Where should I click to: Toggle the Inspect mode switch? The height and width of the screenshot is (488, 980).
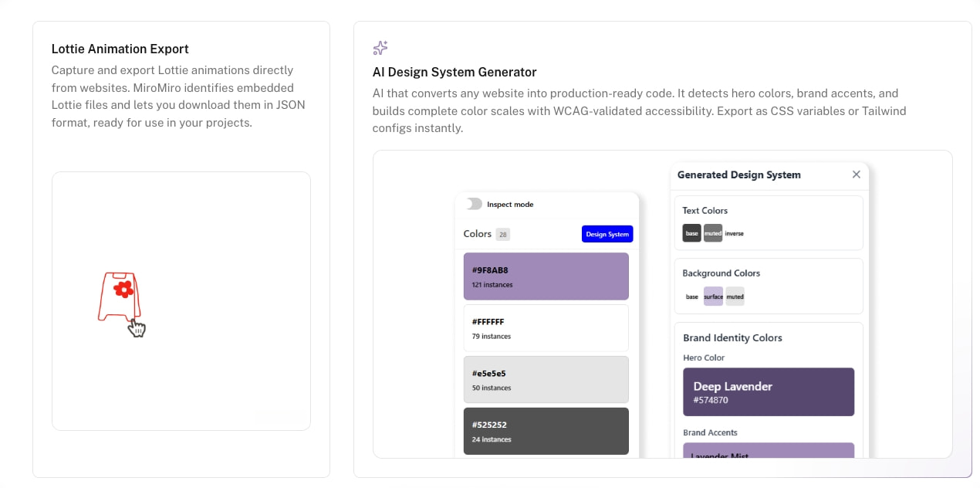(x=473, y=204)
